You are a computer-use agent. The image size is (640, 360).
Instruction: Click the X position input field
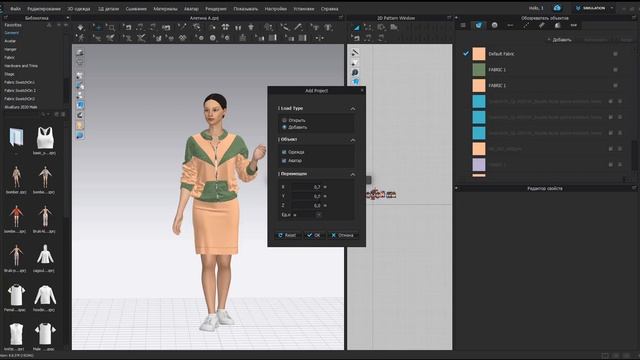pos(307,187)
